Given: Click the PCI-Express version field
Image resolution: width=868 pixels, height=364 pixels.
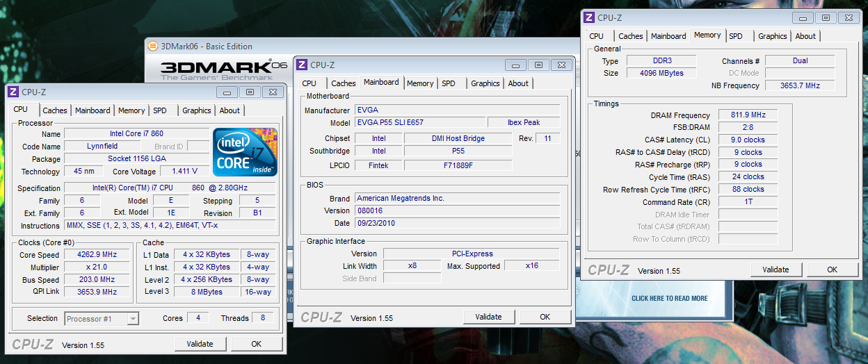Looking at the screenshot, I should [x=471, y=254].
